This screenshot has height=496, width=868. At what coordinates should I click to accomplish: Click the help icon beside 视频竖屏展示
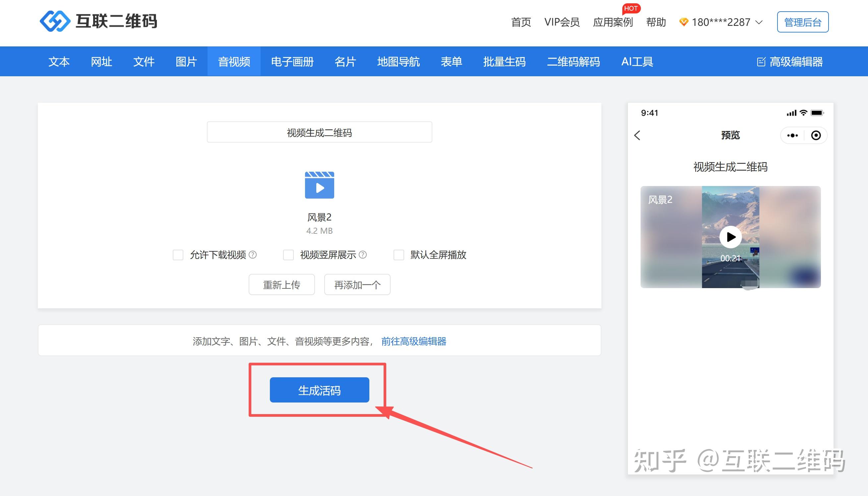[363, 255]
